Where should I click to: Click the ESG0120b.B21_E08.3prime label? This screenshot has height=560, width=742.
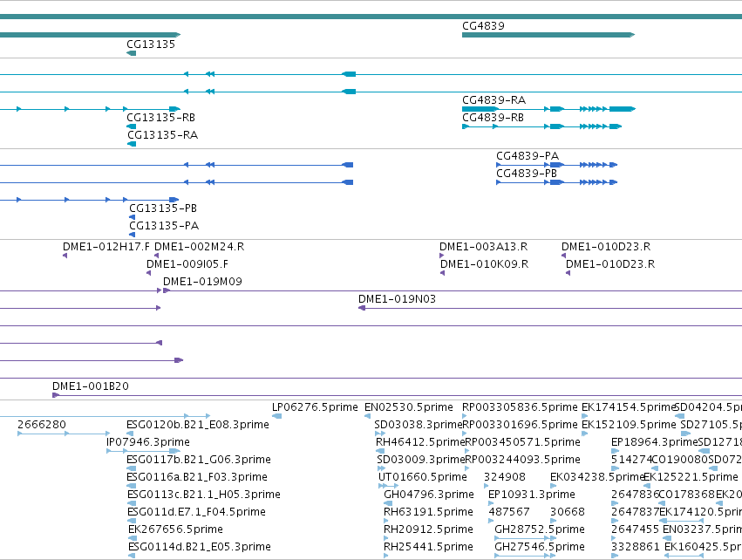pos(197,425)
